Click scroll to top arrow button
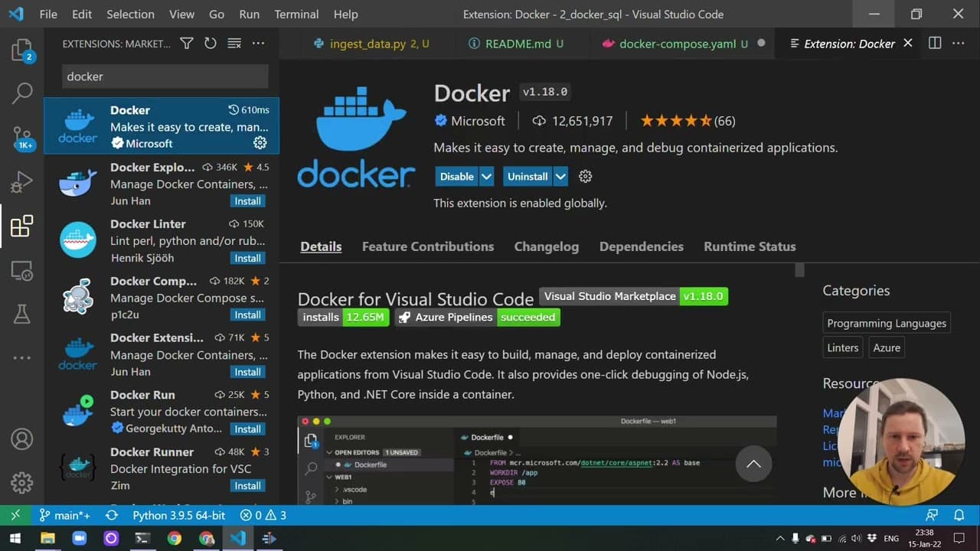Viewport: 980px width, 551px height. click(x=753, y=464)
